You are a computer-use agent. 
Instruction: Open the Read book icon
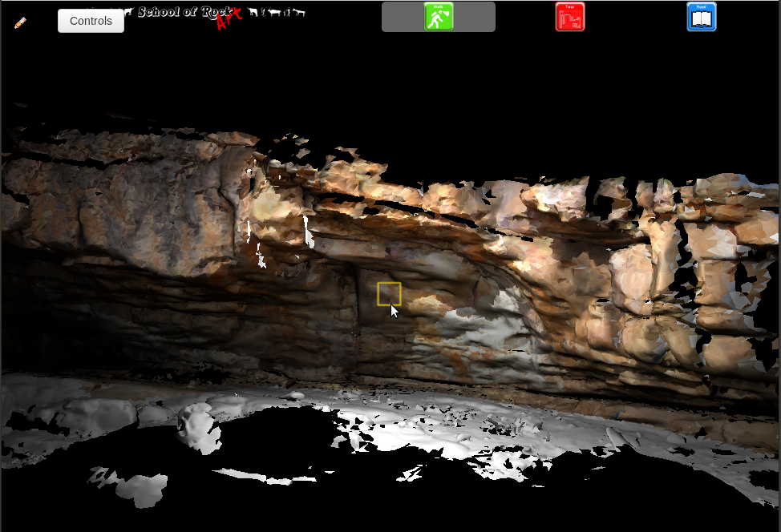(x=702, y=17)
